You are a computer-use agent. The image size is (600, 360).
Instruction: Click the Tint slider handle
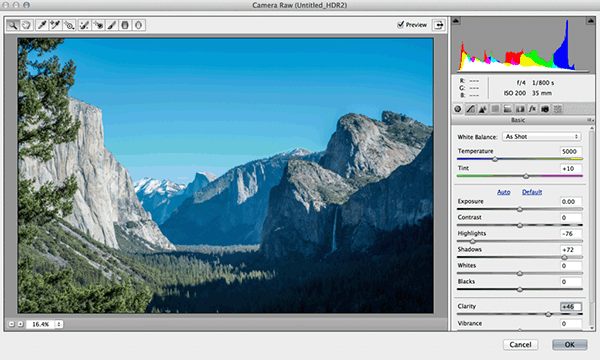tap(526, 176)
